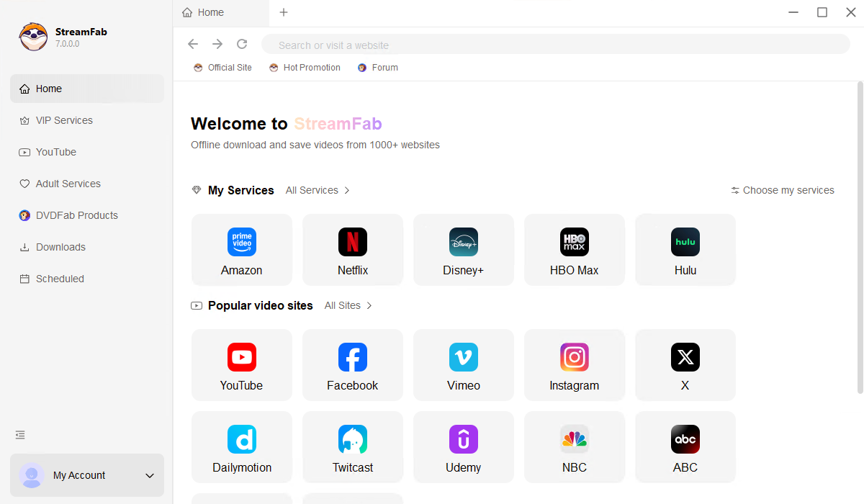View DVDFab Products in the sidebar

tap(76, 215)
